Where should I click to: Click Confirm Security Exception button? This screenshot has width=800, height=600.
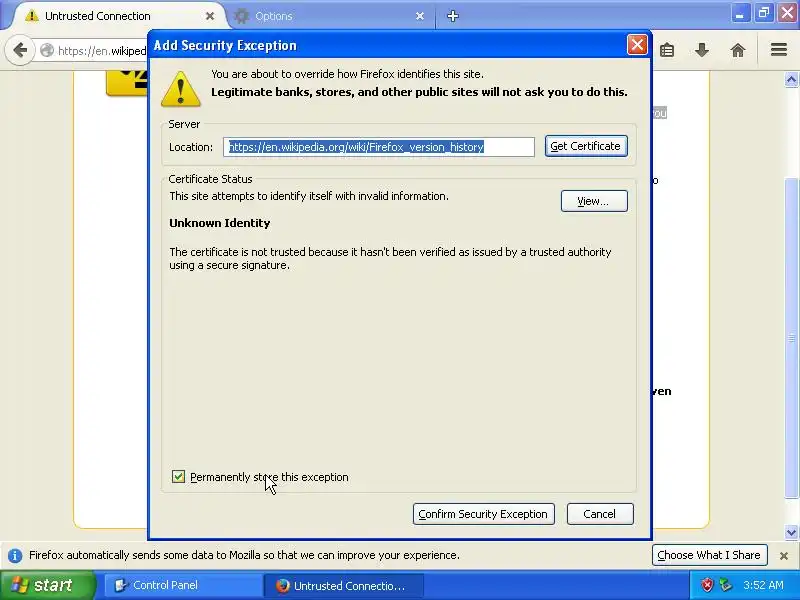coord(483,514)
